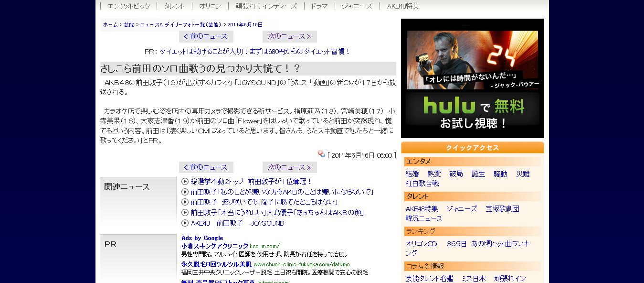Open the PR diet habit ad link
The width and height of the screenshot is (644, 283).
click(x=255, y=52)
